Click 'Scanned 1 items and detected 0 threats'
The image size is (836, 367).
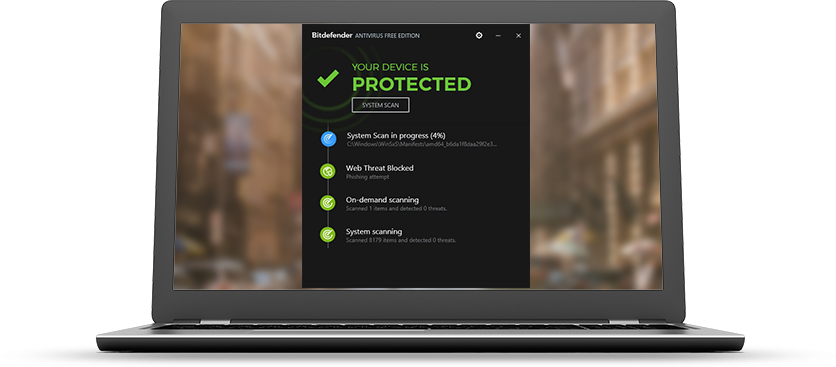coord(396,209)
